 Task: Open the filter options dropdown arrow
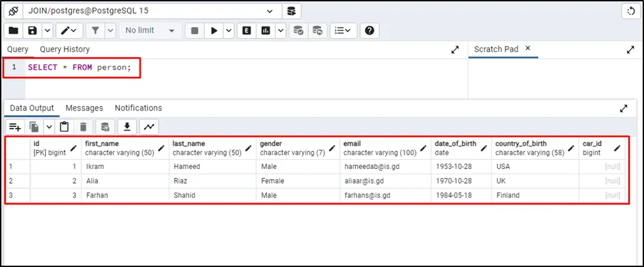coord(110,30)
